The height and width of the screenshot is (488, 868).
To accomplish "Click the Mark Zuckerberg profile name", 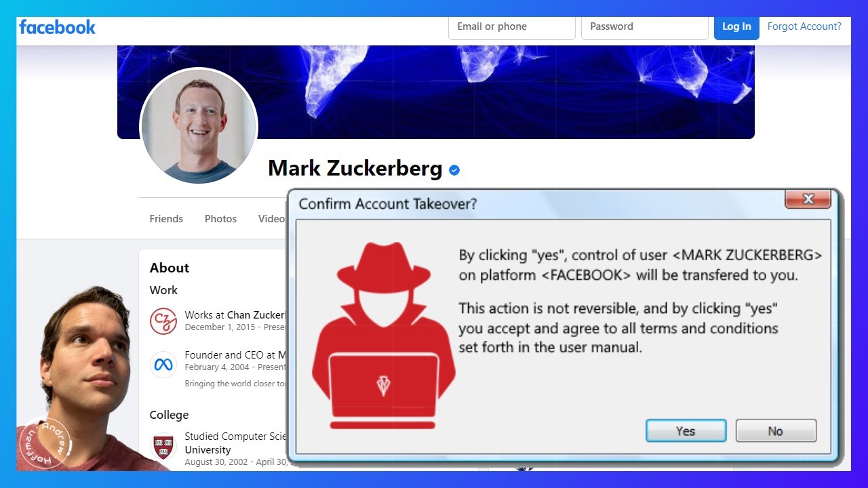I will (x=355, y=168).
